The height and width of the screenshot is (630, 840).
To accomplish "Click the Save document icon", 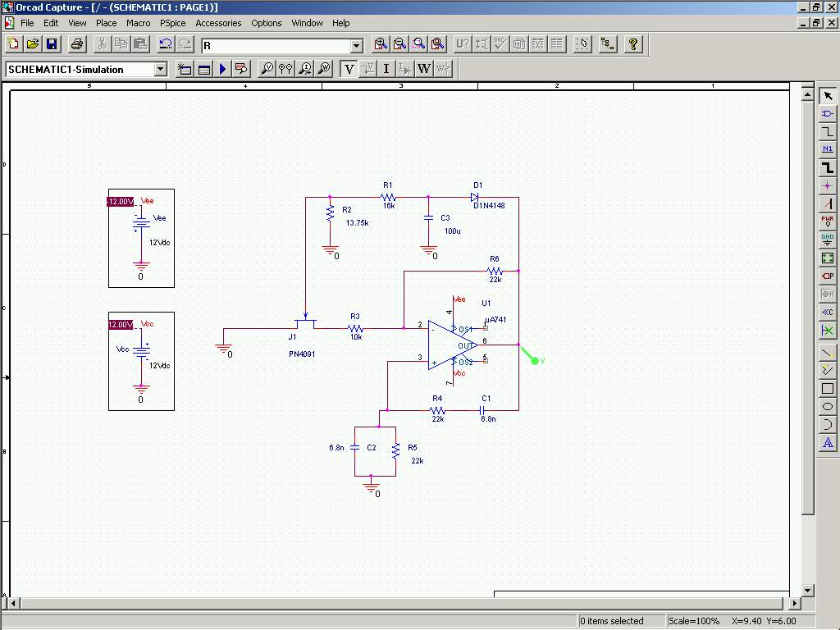I will (x=52, y=44).
